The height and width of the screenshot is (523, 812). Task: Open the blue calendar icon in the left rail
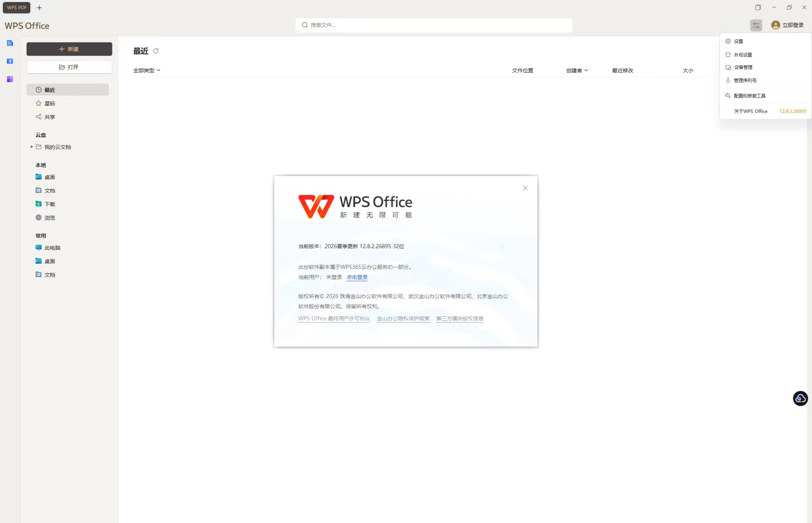(10, 61)
